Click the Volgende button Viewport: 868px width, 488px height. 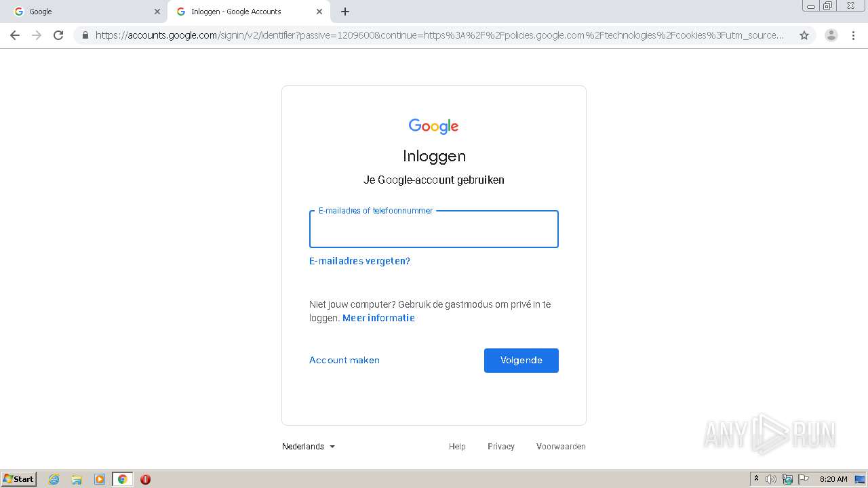521,361
